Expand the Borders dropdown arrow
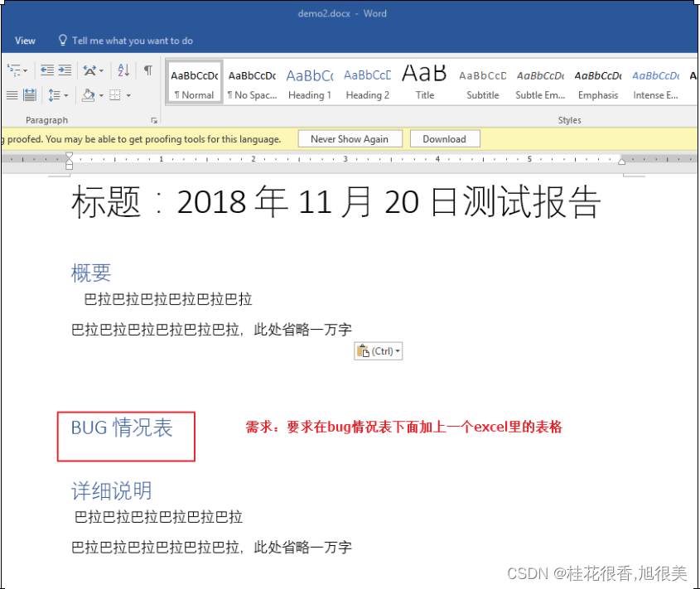The width and height of the screenshot is (700, 589). [x=128, y=95]
